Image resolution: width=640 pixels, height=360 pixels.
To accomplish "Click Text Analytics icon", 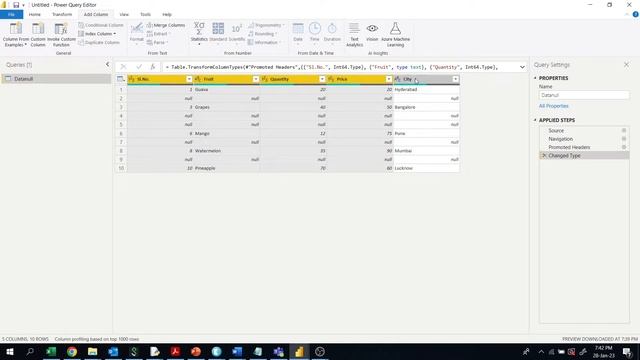I will [354, 29].
